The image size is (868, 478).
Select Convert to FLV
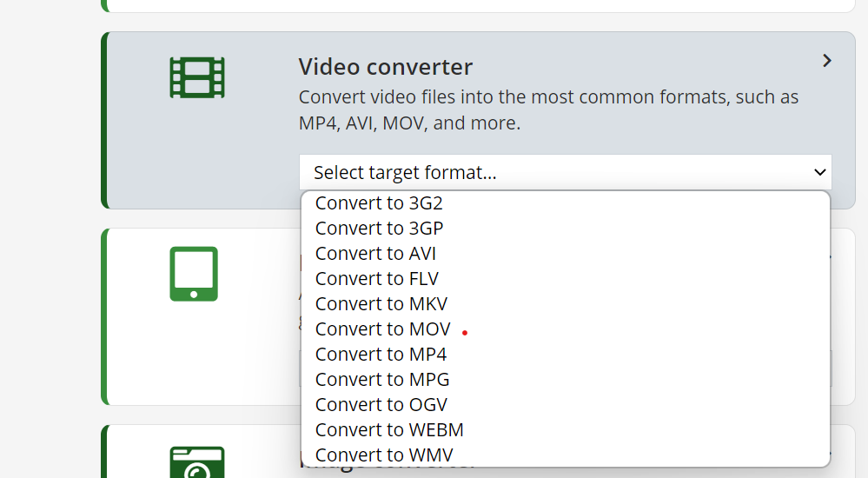tap(565, 279)
